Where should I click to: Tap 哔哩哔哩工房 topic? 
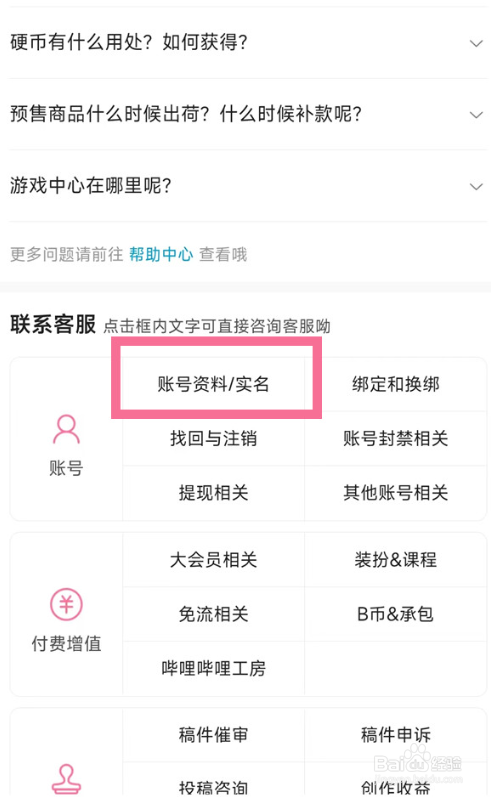point(213,668)
